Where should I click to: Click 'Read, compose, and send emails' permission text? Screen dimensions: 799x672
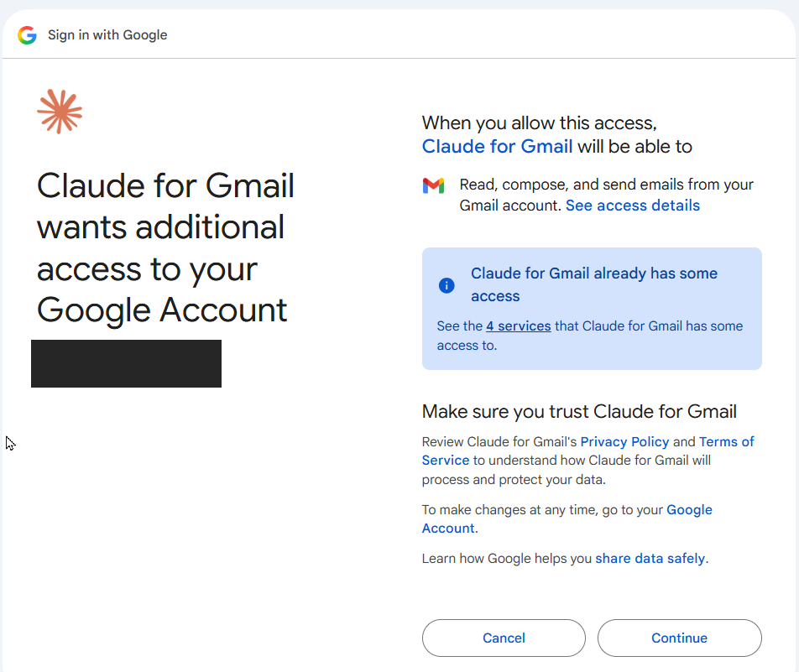(606, 195)
